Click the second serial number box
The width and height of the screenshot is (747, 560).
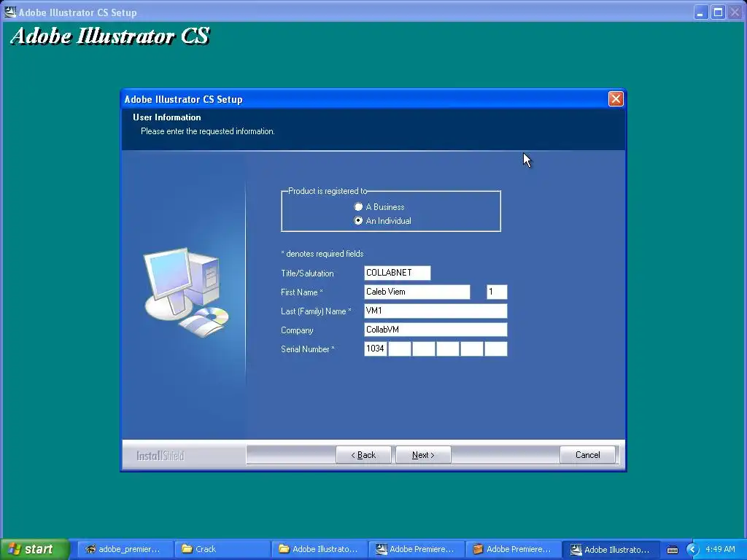pyautogui.click(x=400, y=349)
